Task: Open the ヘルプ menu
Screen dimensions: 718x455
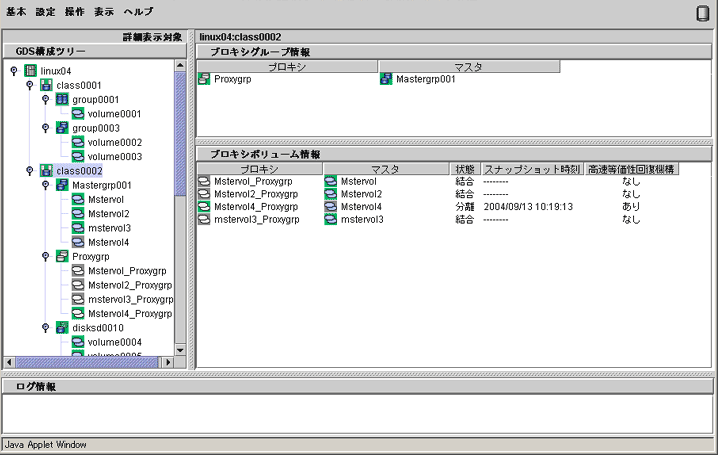Action: tap(138, 12)
